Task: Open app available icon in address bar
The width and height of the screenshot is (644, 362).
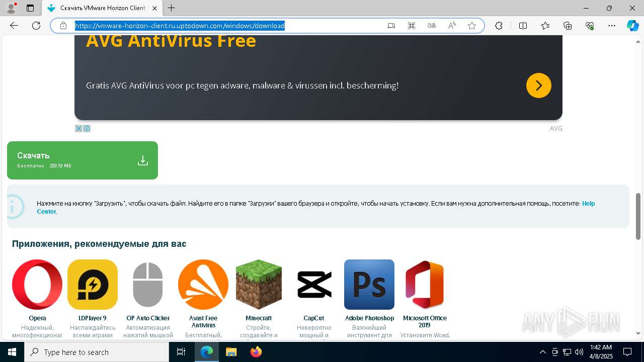Action: click(391, 26)
